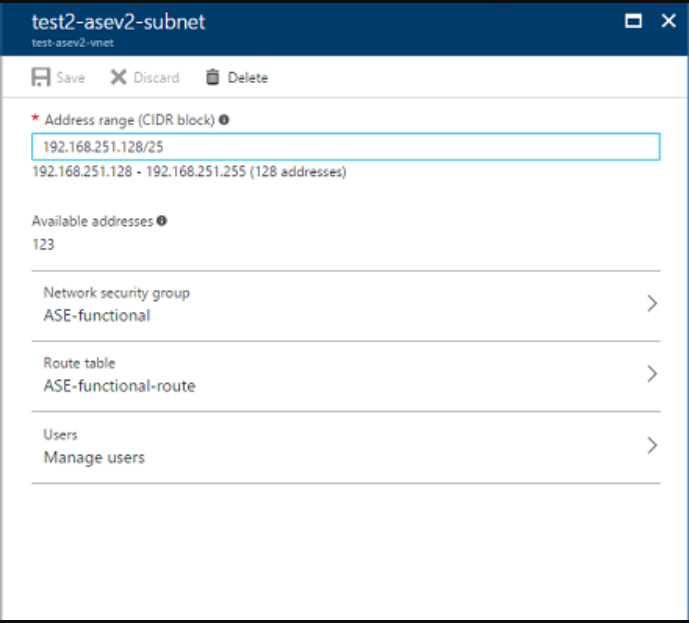Click the Delete label text

(x=248, y=78)
